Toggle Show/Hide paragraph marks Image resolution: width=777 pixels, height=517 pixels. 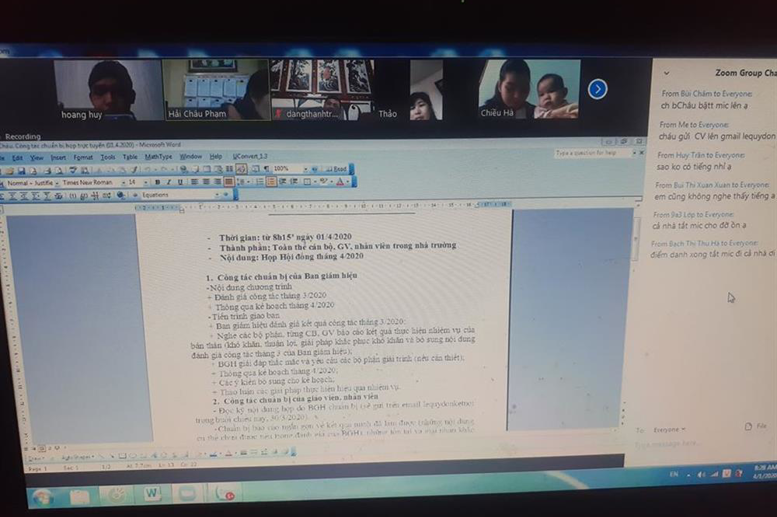coord(267,169)
